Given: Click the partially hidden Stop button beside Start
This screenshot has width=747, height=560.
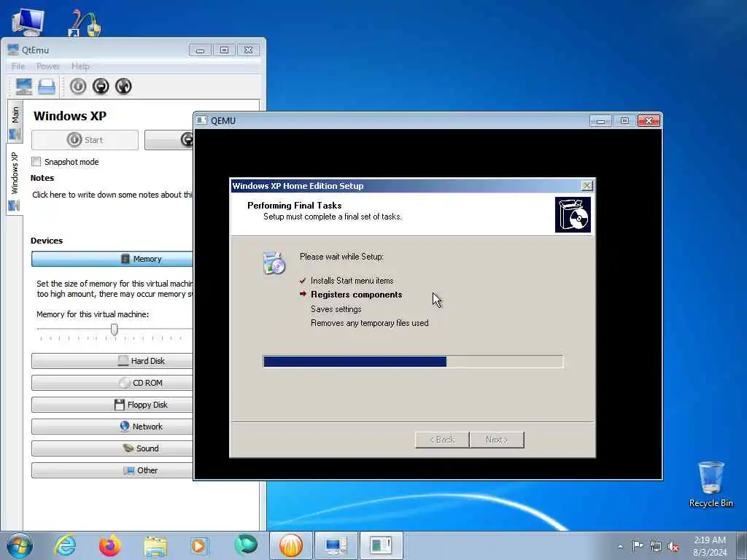Looking at the screenshot, I should pos(169,140).
